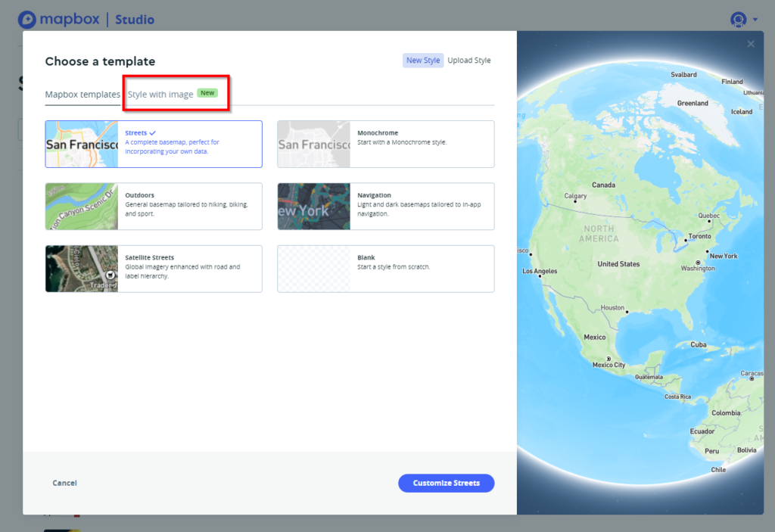
Task: Click the New badge on Style with image
Action: [207, 92]
